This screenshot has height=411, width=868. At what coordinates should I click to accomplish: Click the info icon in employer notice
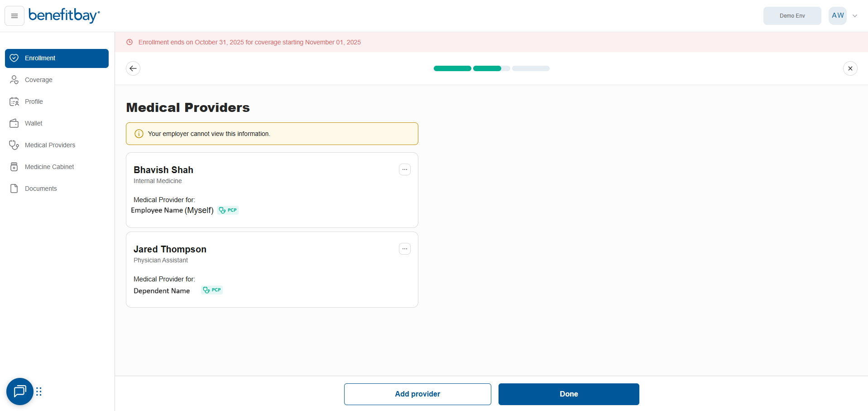click(x=139, y=134)
